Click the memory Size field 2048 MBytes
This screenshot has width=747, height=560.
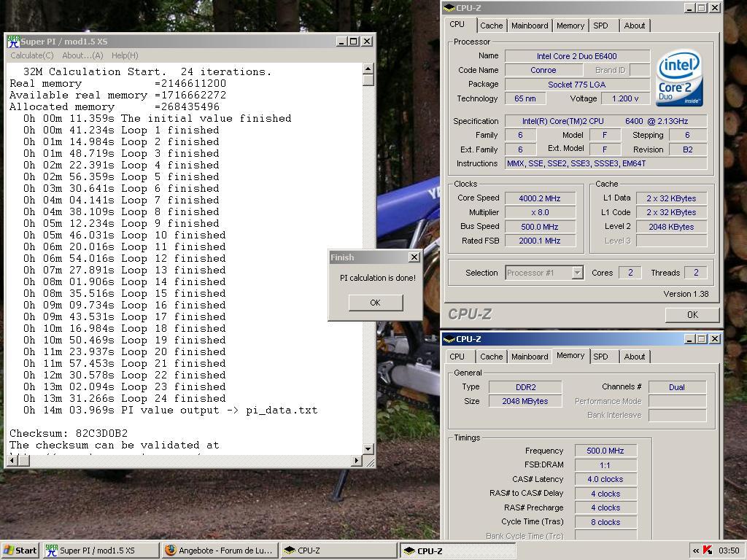525,402
